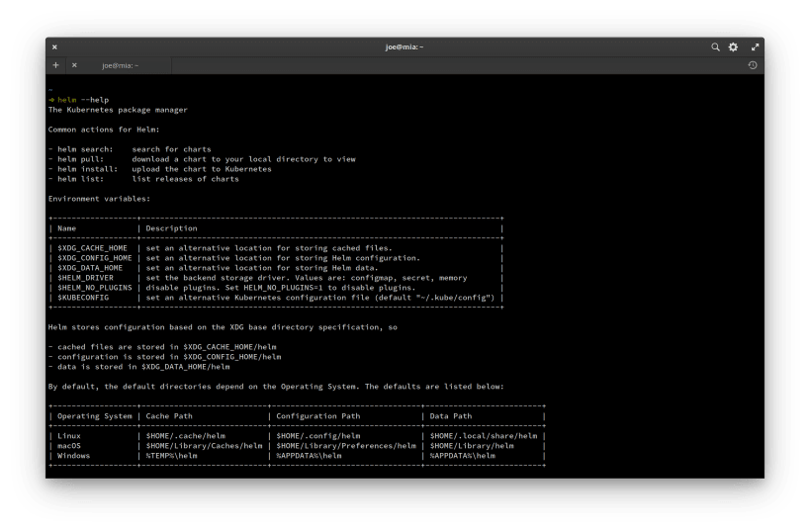
Task: Open the settings gear menu
Action: [733, 47]
